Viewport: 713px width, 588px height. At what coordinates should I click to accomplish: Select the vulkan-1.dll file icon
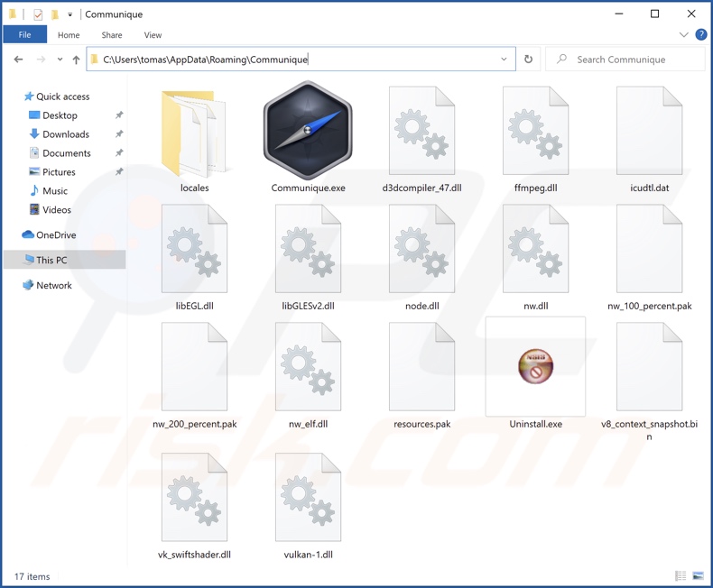click(308, 497)
